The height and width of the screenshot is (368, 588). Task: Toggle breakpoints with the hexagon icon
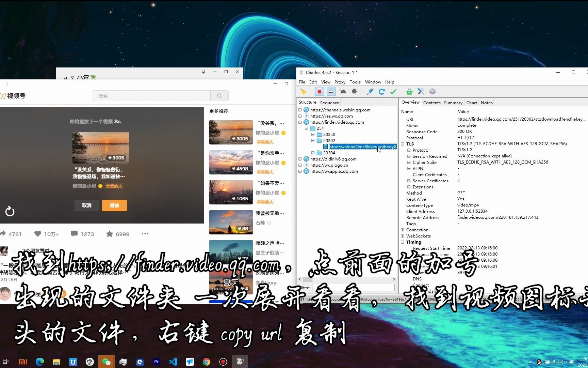[x=354, y=91]
